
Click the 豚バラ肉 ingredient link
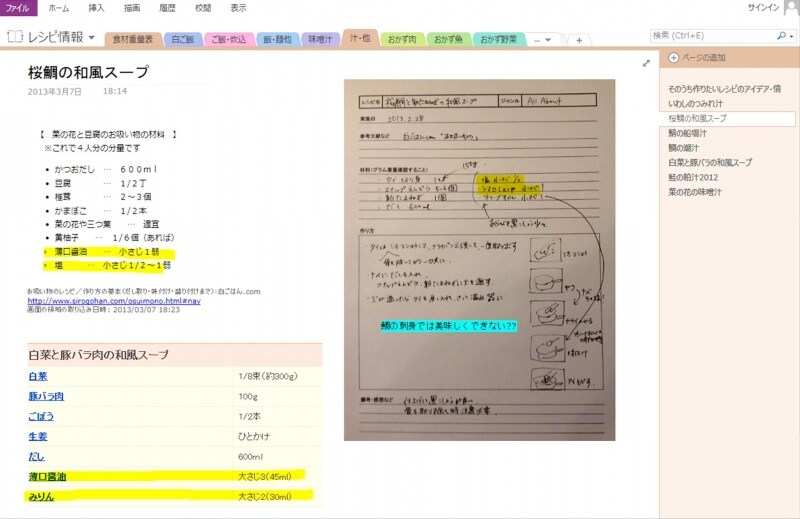46,397
